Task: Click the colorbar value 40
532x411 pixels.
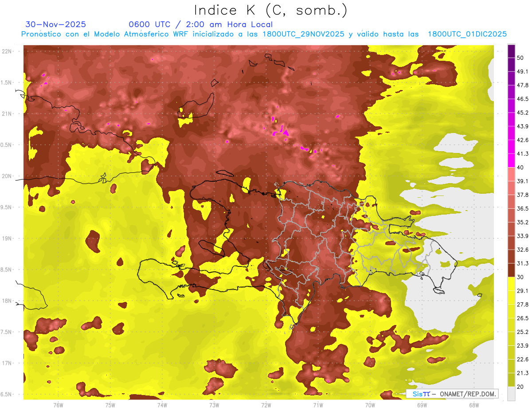Action: tap(520, 168)
